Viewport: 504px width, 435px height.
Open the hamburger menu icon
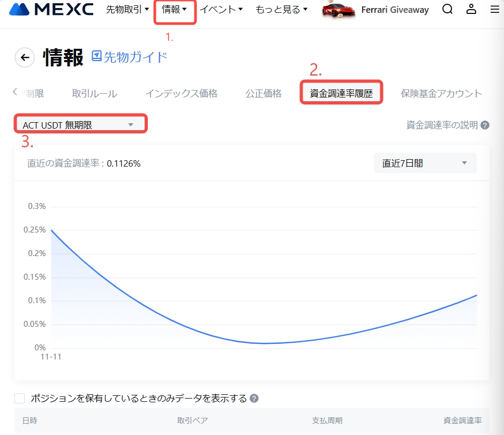point(494,9)
